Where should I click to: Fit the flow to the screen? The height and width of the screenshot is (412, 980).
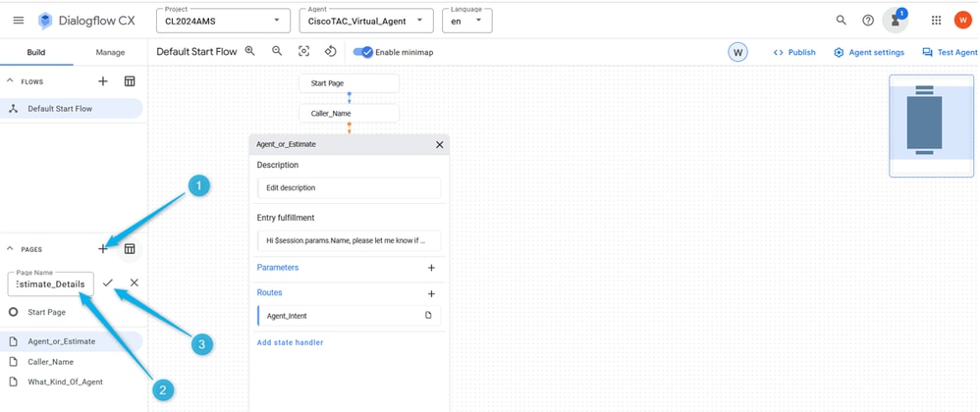[x=303, y=52]
